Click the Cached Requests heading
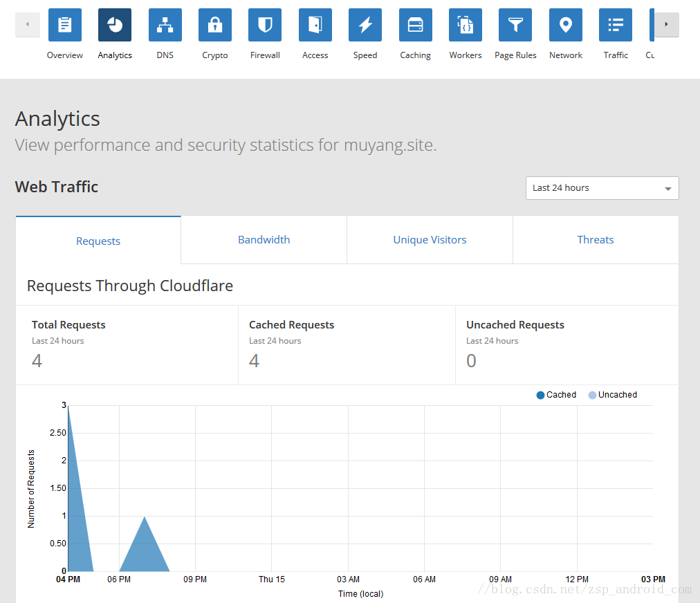The height and width of the screenshot is (603, 700). [291, 324]
